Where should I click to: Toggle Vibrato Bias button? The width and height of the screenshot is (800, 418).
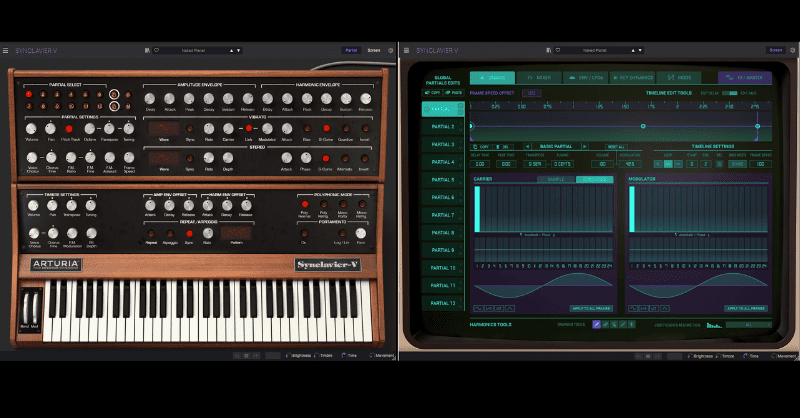[307, 129]
